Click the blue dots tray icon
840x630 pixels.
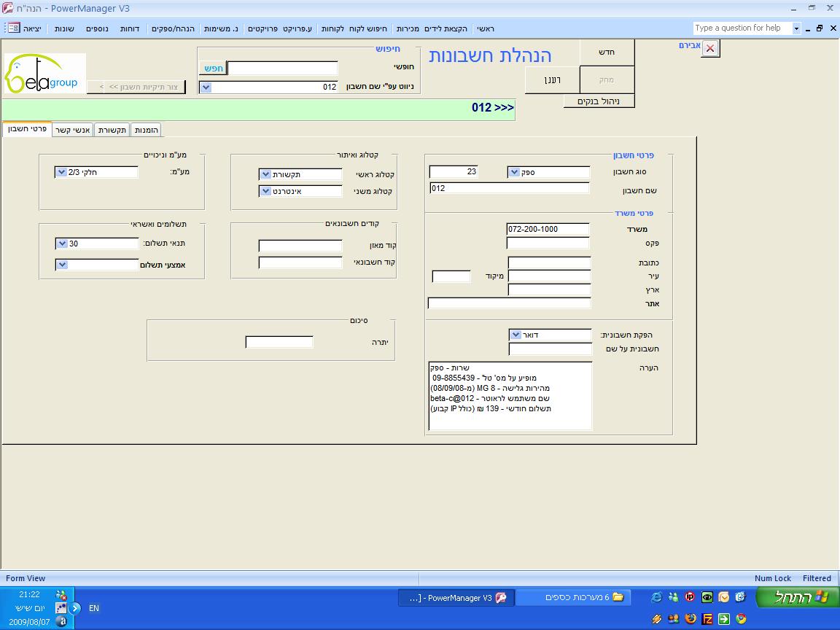click(61, 608)
